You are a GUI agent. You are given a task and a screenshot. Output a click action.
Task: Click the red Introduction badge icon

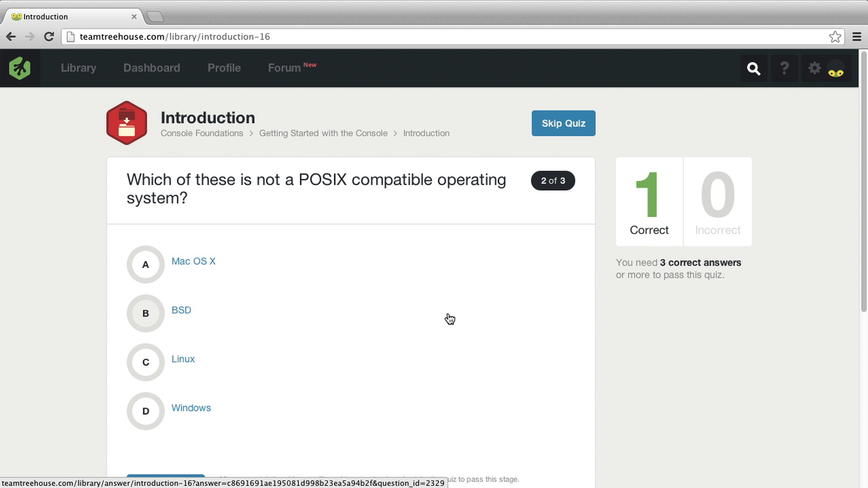coord(127,123)
